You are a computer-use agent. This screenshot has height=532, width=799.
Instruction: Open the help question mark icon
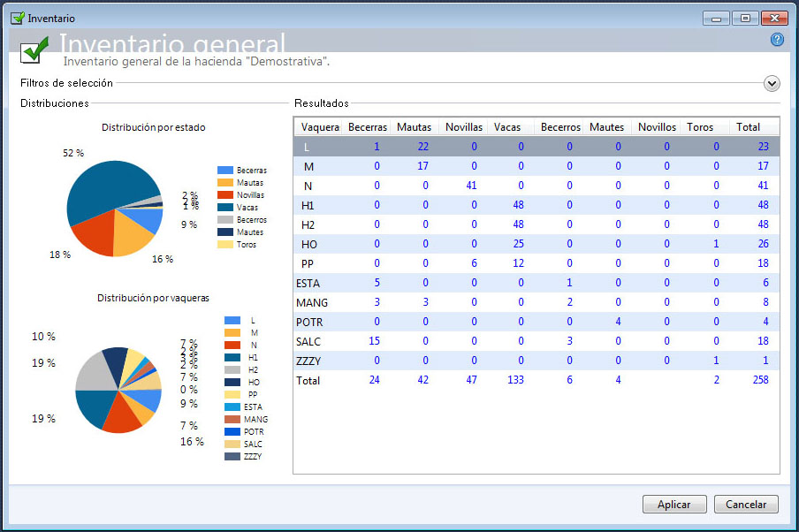tap(777, 39)
